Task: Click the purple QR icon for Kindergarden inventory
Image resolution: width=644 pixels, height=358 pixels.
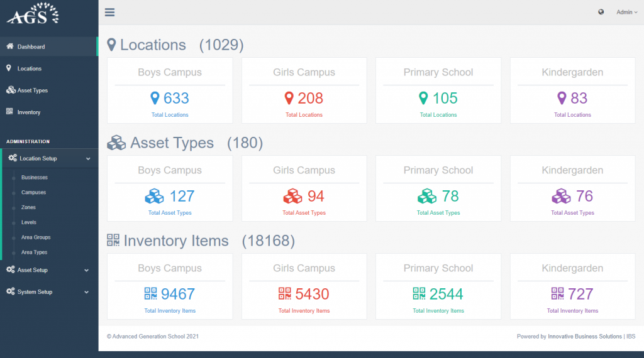Action: 558,294
